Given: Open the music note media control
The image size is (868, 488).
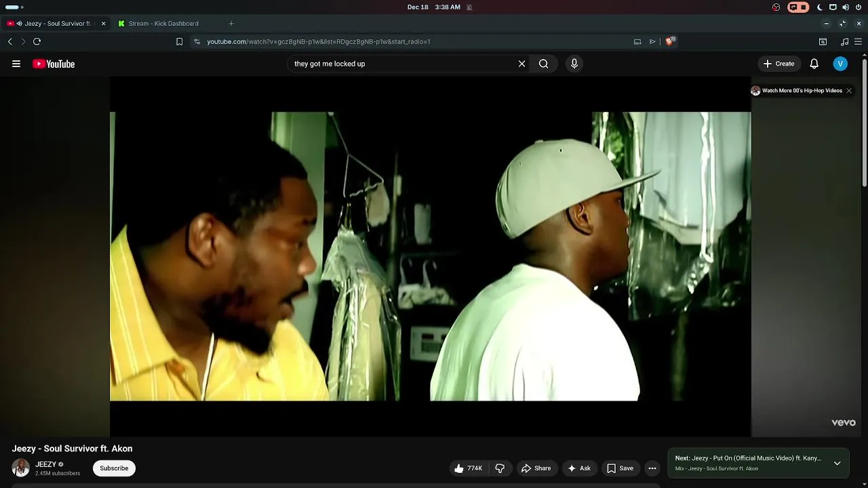Looking at the screenshot, I should (844, 41).
